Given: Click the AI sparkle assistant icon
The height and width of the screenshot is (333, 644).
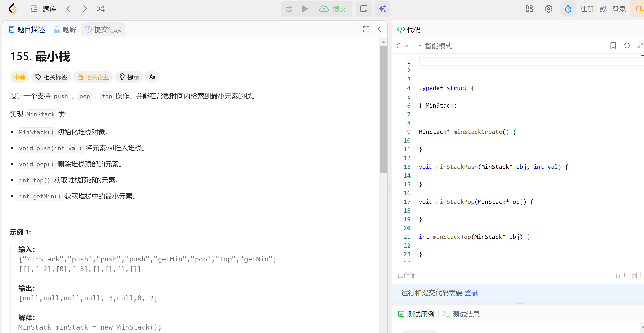Looking at the screenshot, I should click(x=382, y=9).
